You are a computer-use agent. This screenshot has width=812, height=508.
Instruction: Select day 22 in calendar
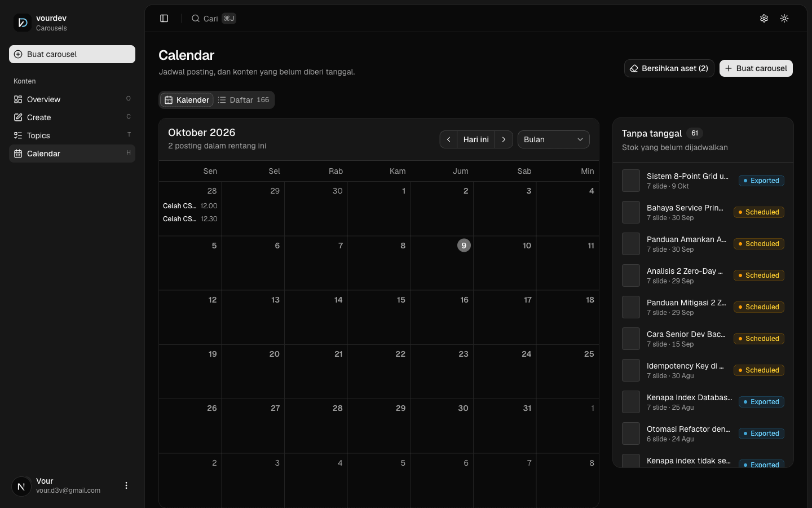pos(400,354)
